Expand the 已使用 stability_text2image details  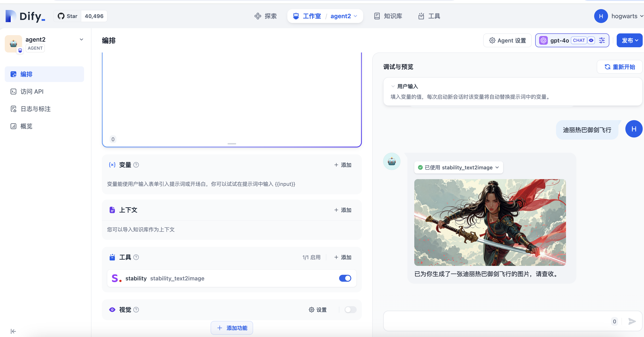pyautogui.click(x=497, y=168)
